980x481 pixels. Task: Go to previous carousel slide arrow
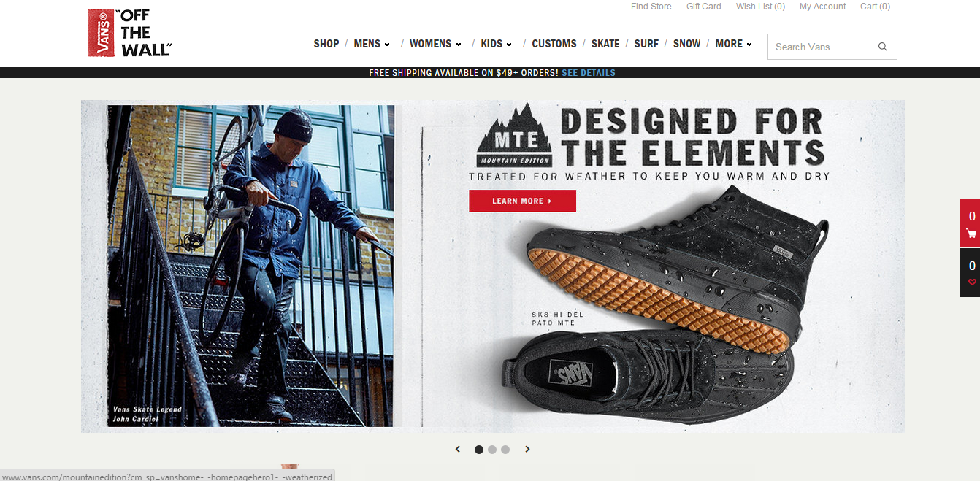(458, 450)
